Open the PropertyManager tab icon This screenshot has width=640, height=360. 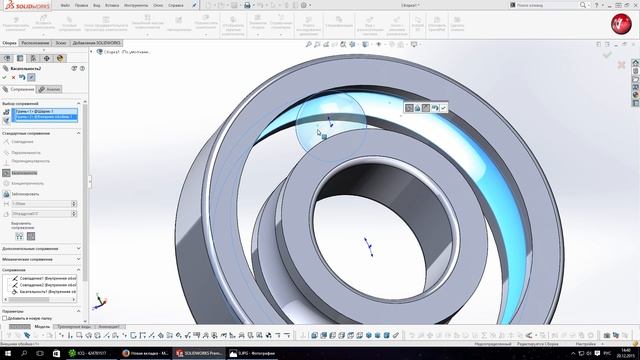click(x=20, y=58)
